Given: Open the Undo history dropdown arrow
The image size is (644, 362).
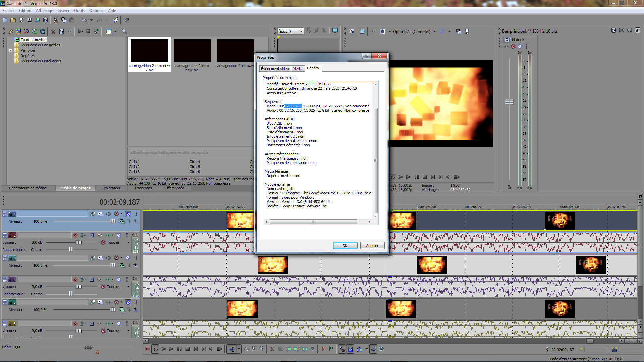Looking at the screenshot, I should click(x=91, y=20).
